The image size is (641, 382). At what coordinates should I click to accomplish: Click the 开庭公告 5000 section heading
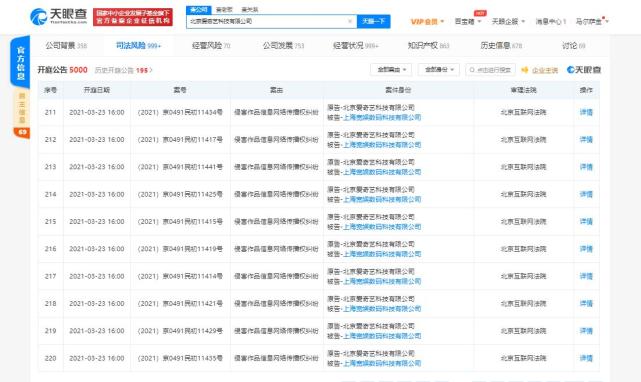63,70
